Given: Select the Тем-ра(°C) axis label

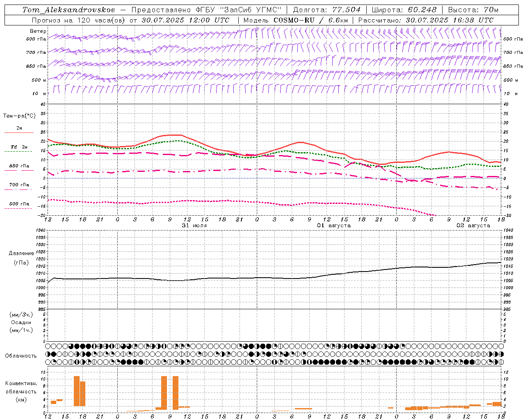Looking at the screenshot, I should [x=19, y=116].
